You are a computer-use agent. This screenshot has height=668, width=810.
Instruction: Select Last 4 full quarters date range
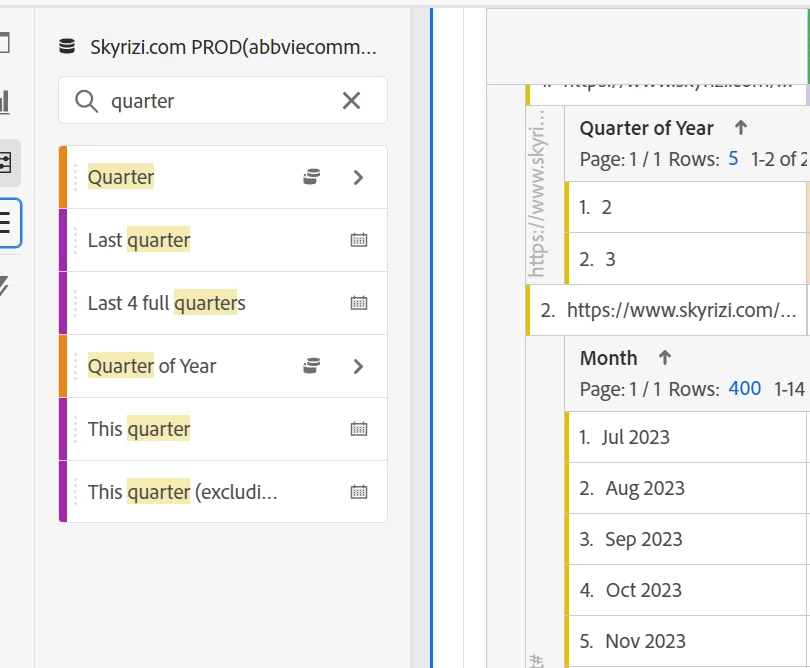point(223,303)
